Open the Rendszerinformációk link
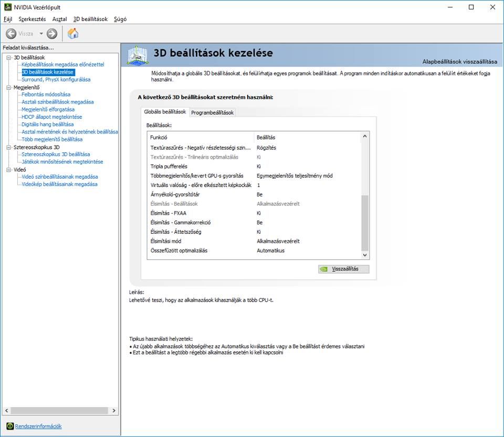Viewport: 504px width, 437px height. (38, 426)
